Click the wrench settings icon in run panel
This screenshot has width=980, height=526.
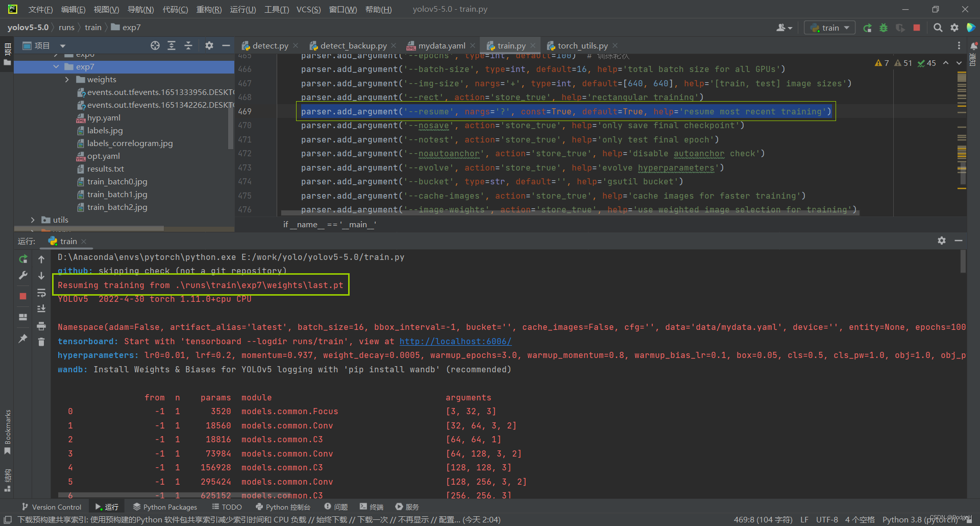(x=23, y=276)
